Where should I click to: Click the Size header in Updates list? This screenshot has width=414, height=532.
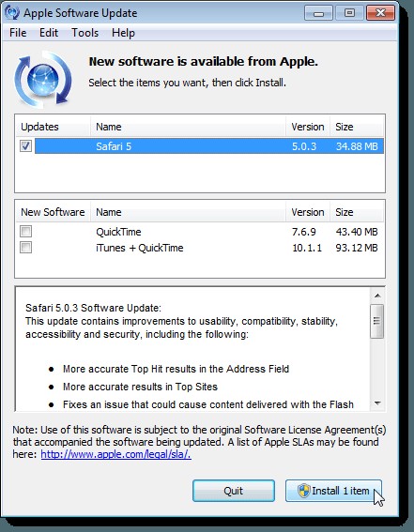(x=357, y=127)
